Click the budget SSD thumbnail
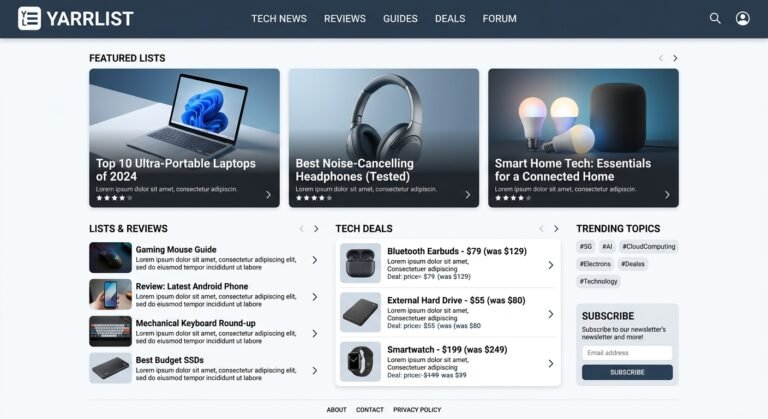 [x=110, y=368]
